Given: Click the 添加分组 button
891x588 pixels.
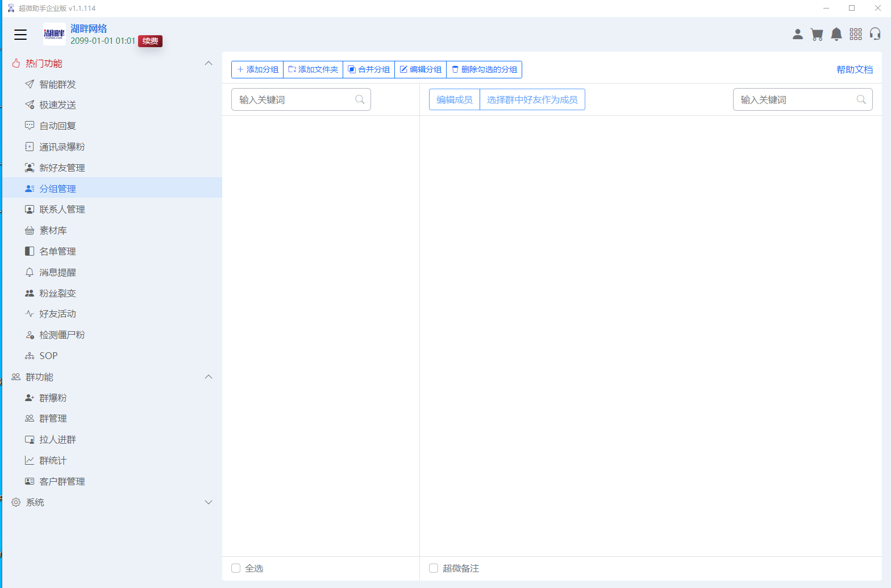Looking at the screenshot, I should click(257, 69).
